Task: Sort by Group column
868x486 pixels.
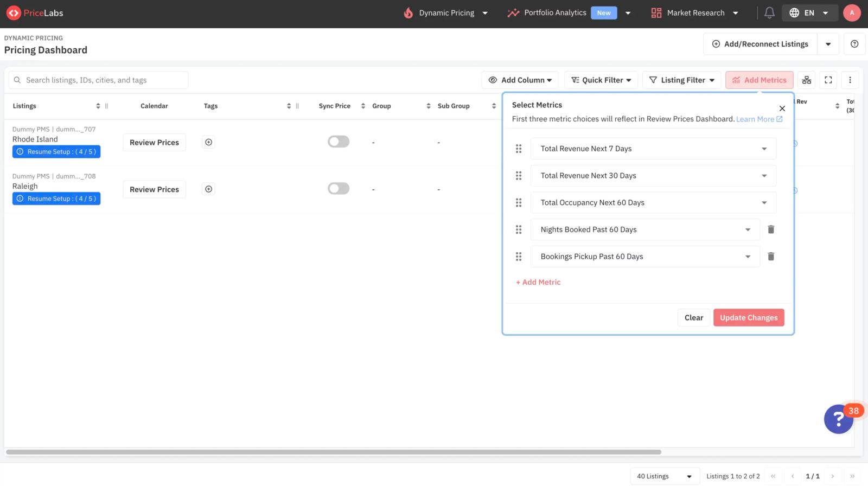Action: click(x=429, y=106)
